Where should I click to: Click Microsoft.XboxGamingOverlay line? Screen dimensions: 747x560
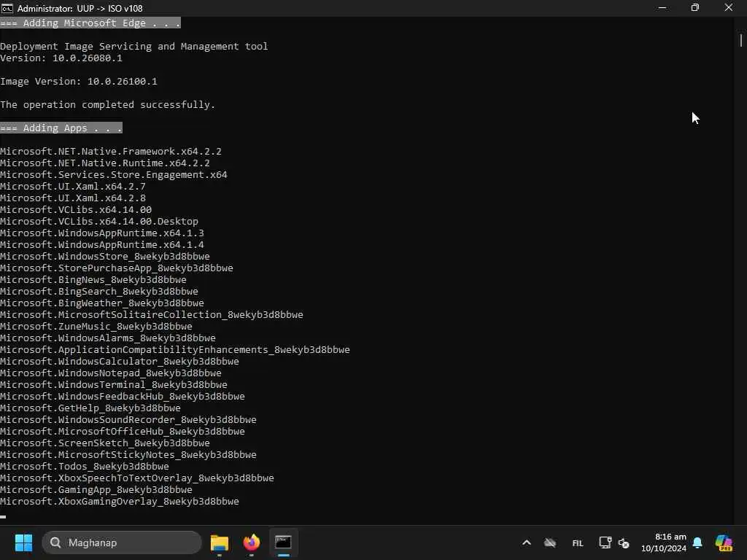tap(120, 502)
